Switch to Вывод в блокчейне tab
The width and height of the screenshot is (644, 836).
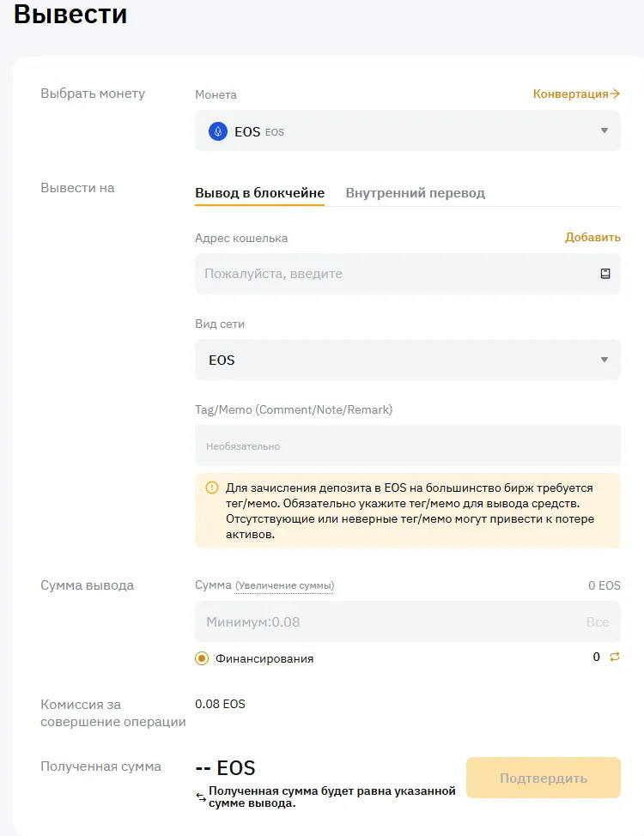pyautogui.click(x=259, y=193)
